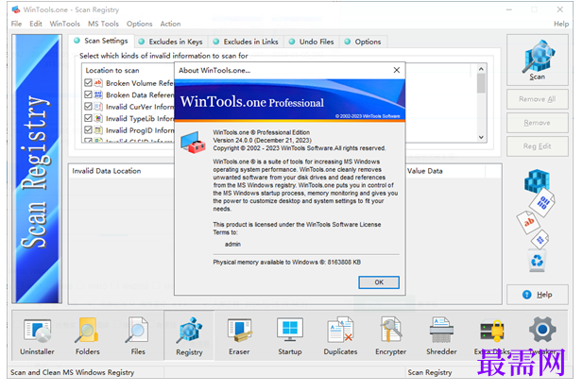Toggle Invalid CurVer Information checkbox
Viewport: 583px width, 392px height.
coord(88,107)
